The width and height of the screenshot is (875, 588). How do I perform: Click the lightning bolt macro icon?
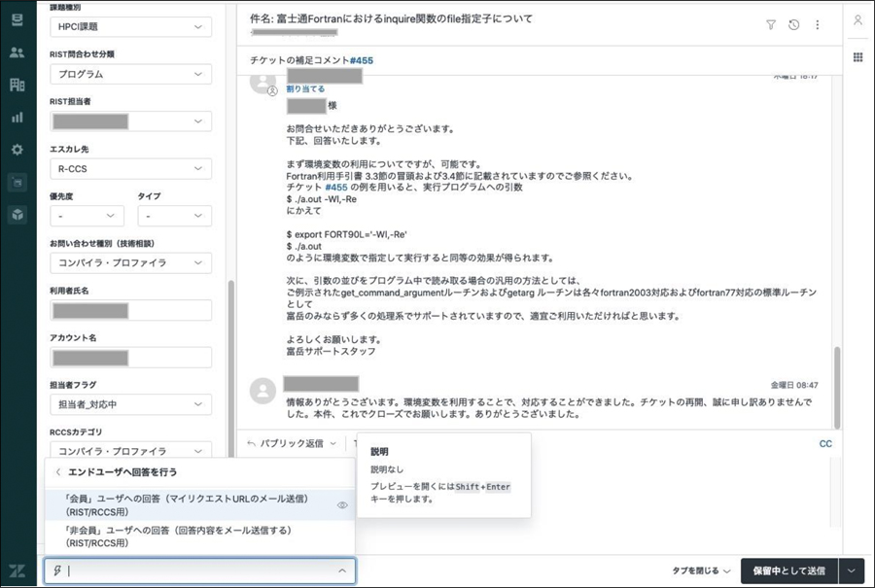[x=57, y=571]
